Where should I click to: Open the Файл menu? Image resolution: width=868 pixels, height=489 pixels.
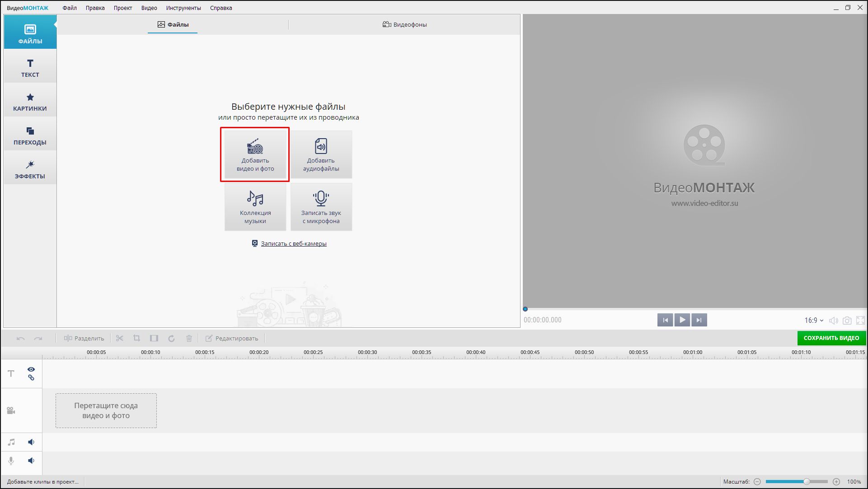(70, 8)
